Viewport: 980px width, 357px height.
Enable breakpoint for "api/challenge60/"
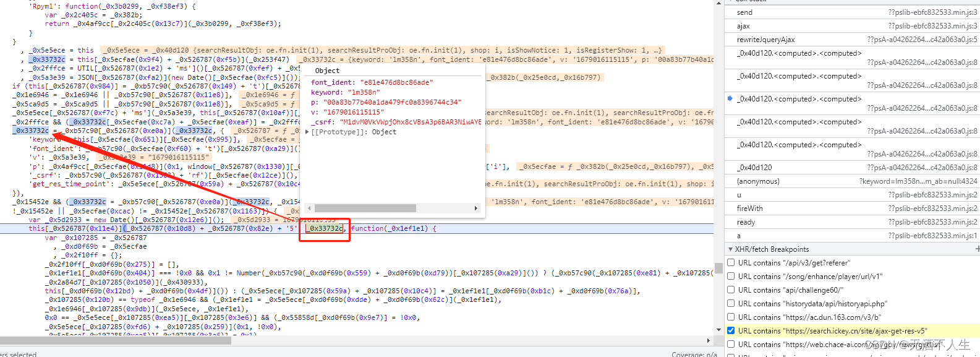(x=731, y=290)
